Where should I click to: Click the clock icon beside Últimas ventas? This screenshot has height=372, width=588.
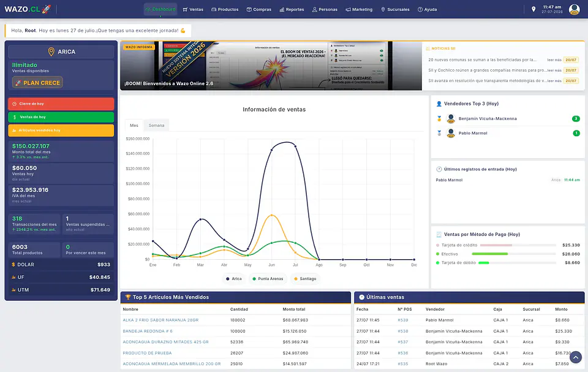coord(361,297)
